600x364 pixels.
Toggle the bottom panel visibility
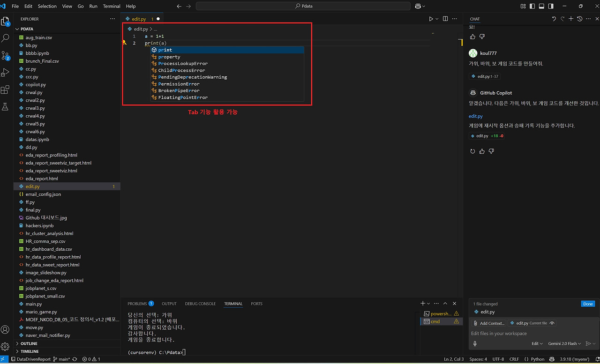[541, 6]
